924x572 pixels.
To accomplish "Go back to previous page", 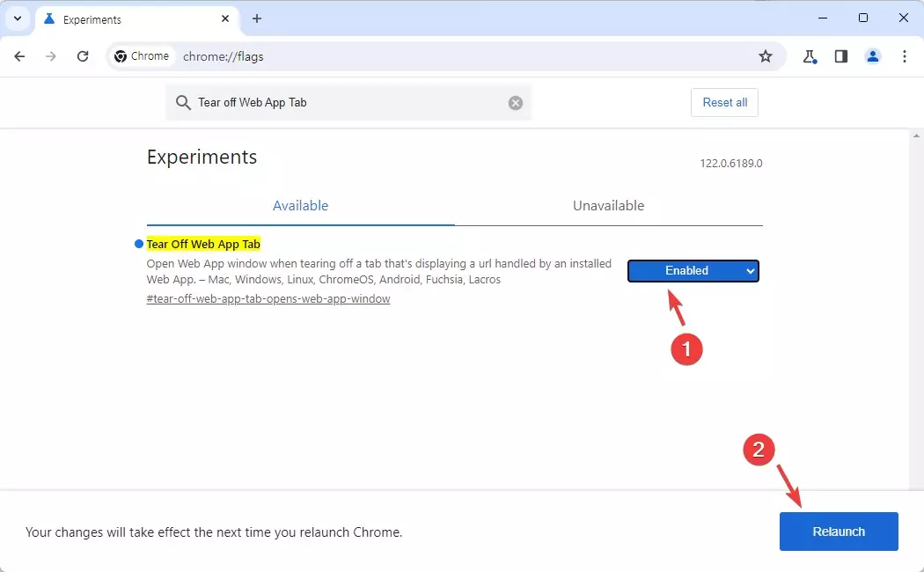I will click(19, 56).
